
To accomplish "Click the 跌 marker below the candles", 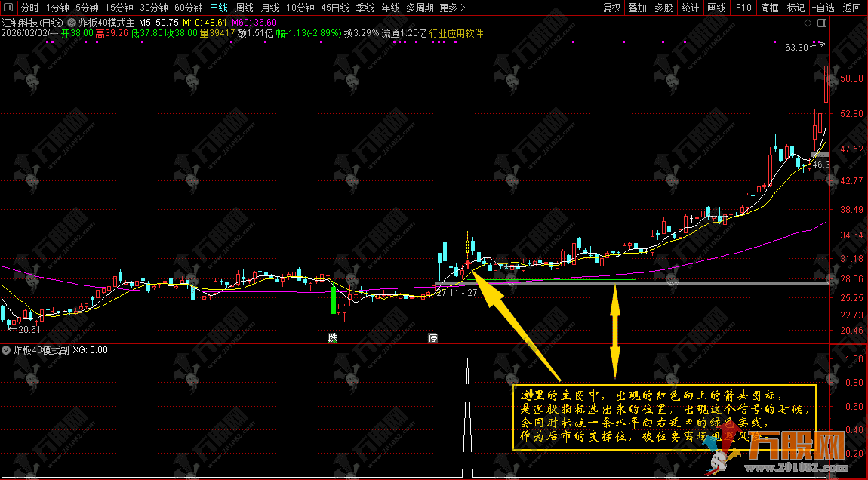I will (x=332, y=337).
